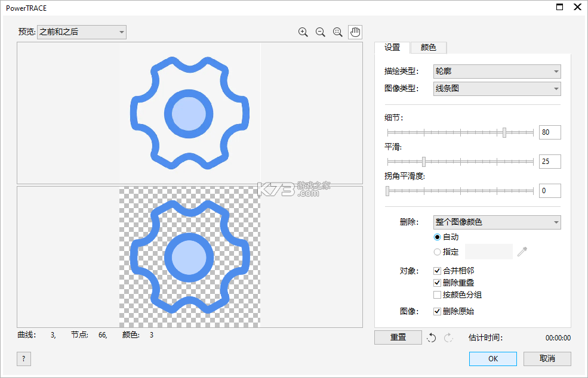Enable the 按颜色分组 checkbox
The height and width of the screenshot is (378, 588).
pos(437,295)
